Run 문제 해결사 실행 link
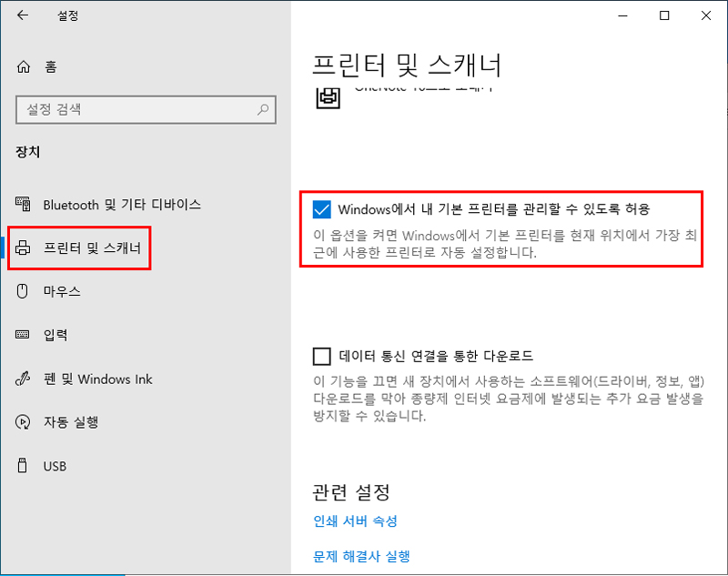728x576 pixels. tap(361, 556)
